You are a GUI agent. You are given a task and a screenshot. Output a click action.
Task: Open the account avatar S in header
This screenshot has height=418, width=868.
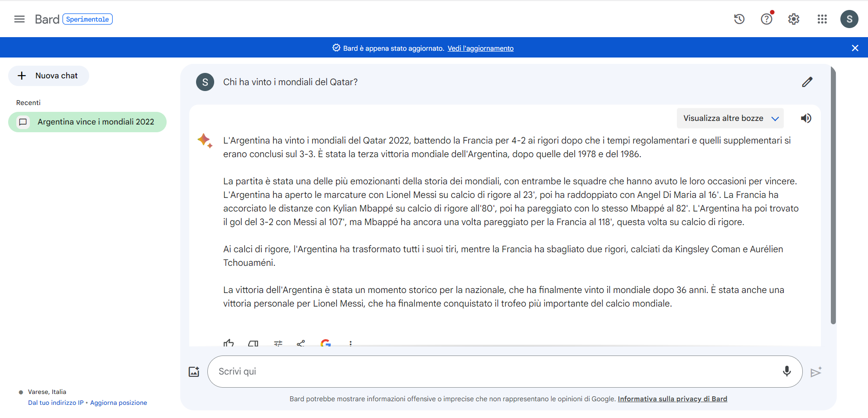tap(849, 19)
